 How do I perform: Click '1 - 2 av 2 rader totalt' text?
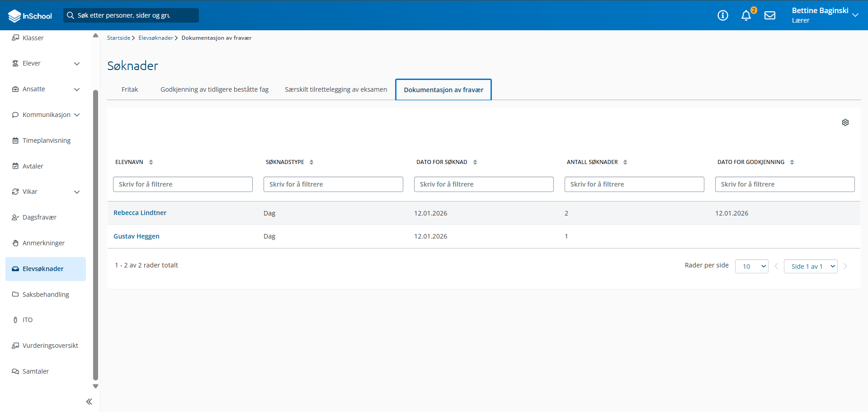146,265
